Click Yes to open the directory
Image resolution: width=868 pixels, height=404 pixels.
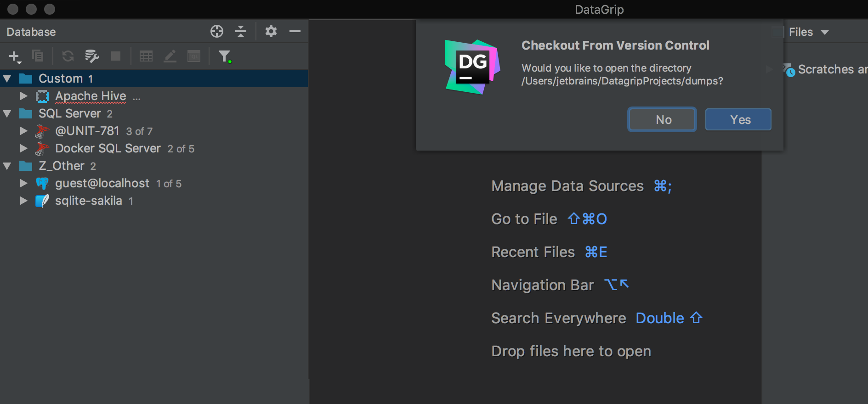pos(738,119)
